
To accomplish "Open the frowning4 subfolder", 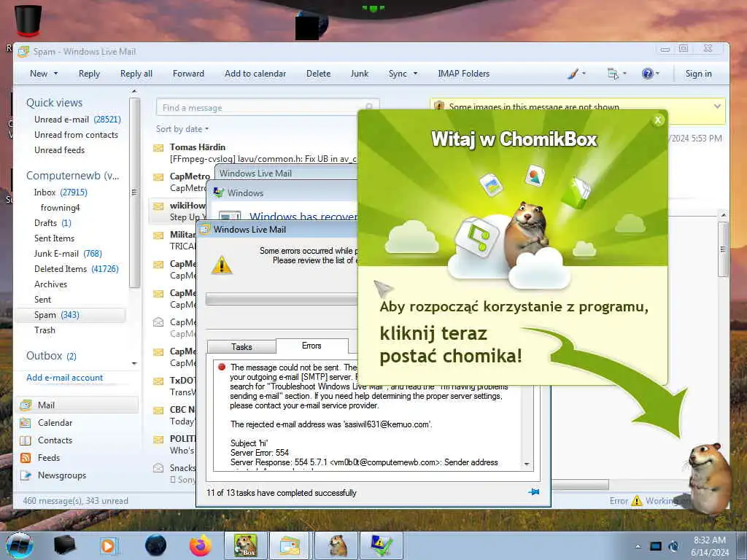I will pyautogui.click(x=60, y=208).
